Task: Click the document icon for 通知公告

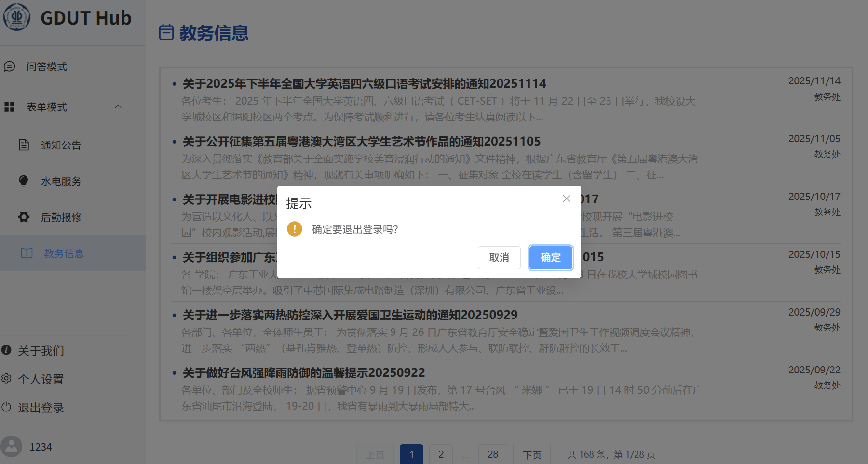Action: [24, 145]
